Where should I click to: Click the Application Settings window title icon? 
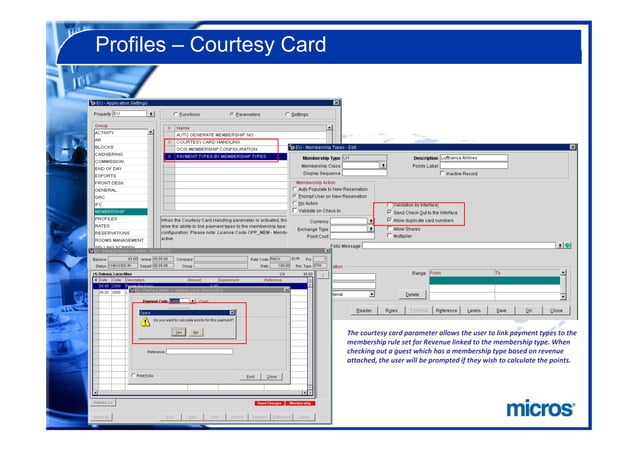93,103
